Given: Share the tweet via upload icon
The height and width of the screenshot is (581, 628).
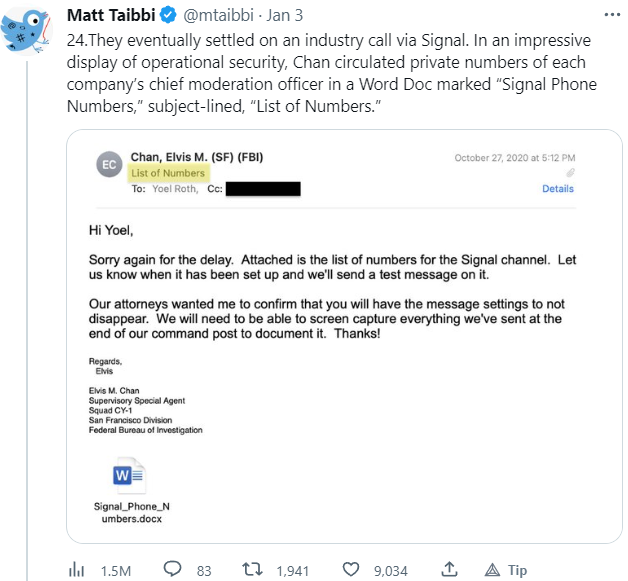Looking at the screenshot, I should tap(449, 570).
